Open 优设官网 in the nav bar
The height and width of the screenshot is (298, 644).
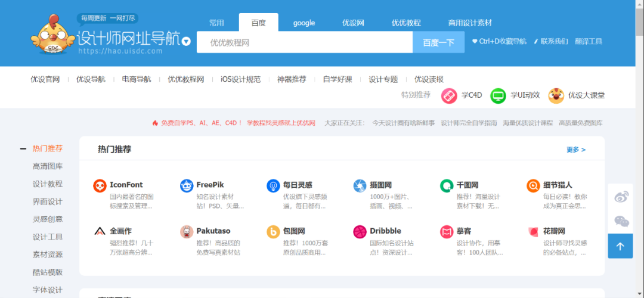click(x=45, y=80)
